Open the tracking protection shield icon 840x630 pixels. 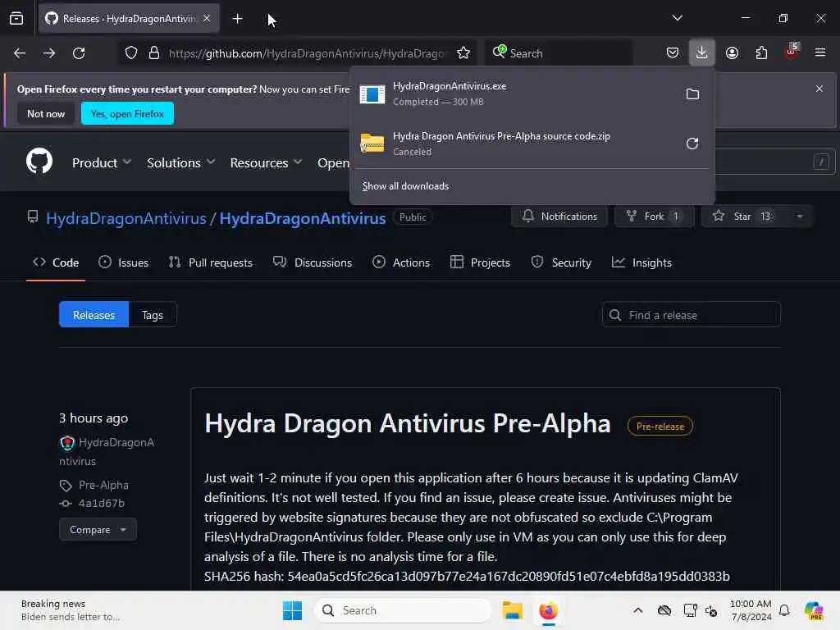(x=131, y=53)
